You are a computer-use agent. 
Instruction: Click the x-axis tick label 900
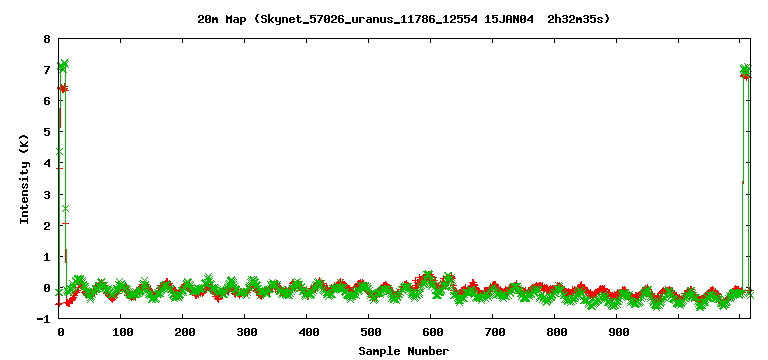coord(619,332)
